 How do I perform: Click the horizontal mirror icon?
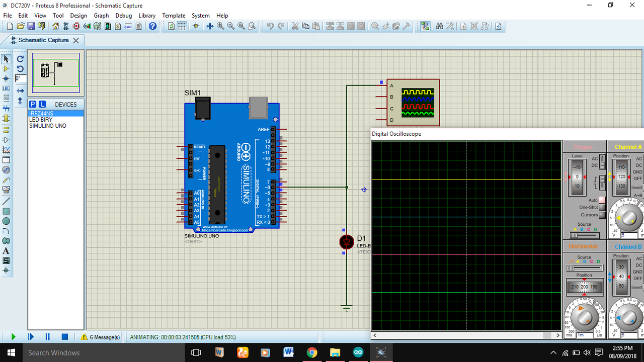coord(20,90)
